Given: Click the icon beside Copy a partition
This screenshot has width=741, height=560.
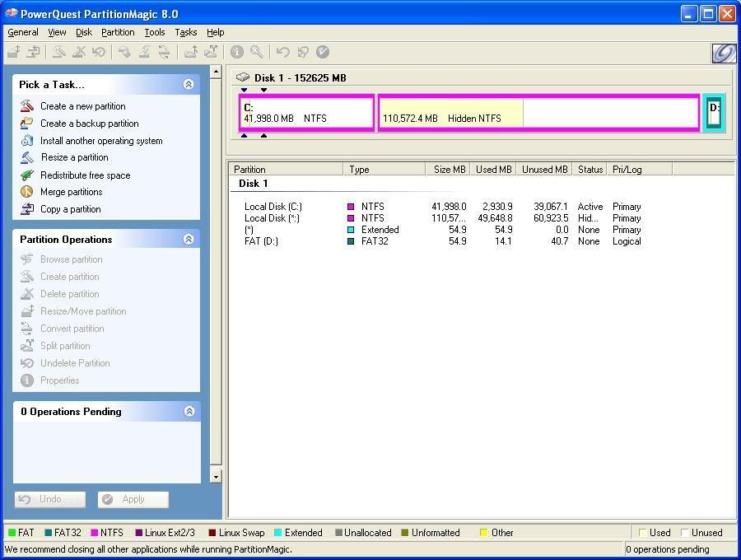Looking at the screenshot, I should coord(27,209).
